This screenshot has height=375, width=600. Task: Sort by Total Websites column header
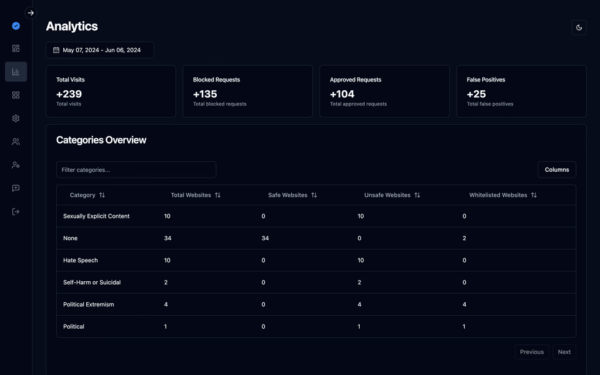[x=196, y=195]
